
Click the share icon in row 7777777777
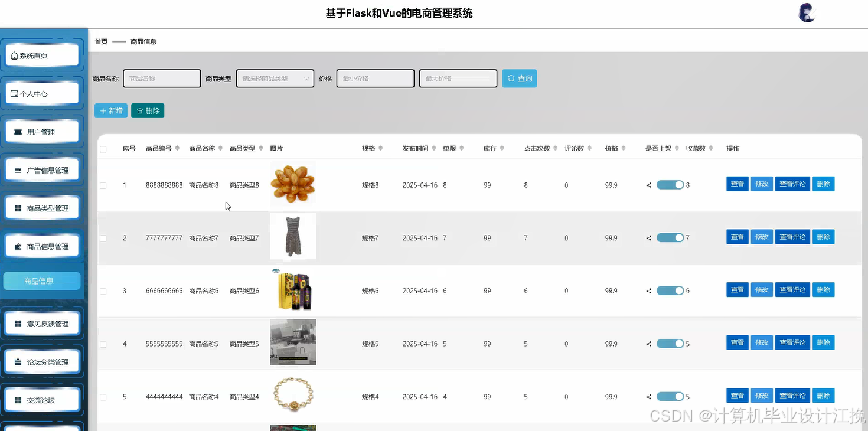coord(649,238)
